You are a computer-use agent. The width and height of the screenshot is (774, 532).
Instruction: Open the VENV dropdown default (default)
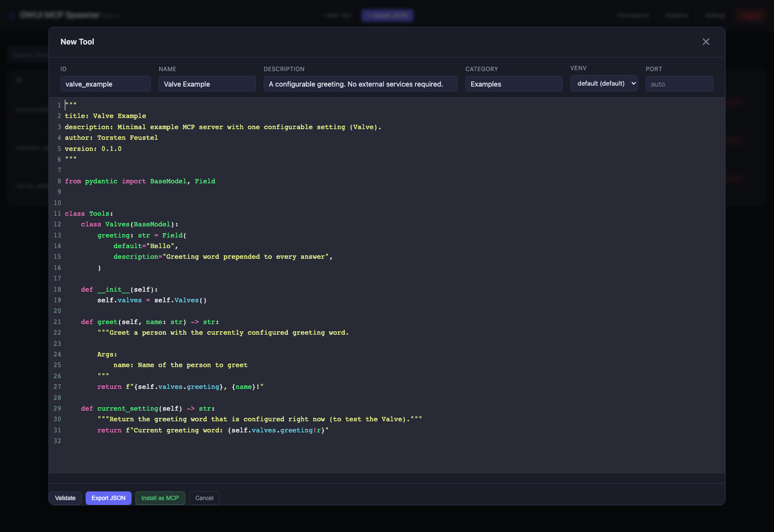click(x=604, y=83)
